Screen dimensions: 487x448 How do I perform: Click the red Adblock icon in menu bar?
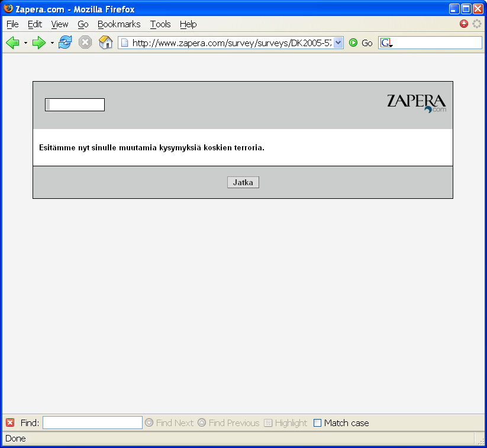464,24
